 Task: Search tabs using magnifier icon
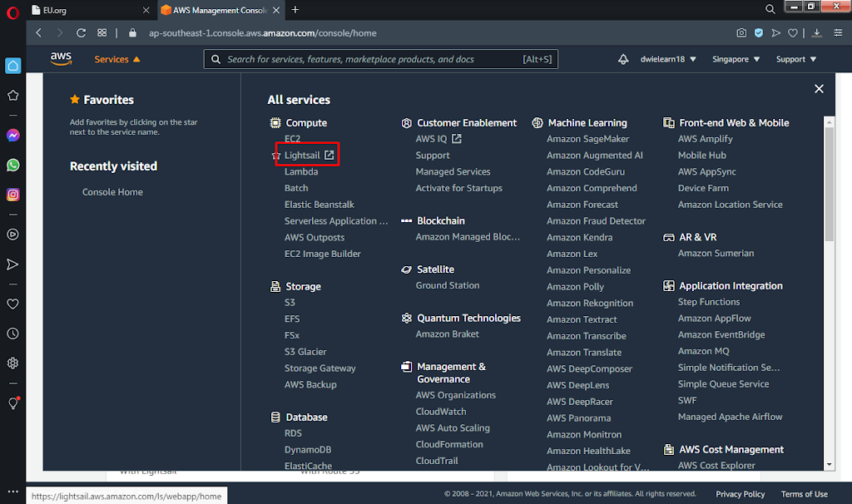(770, 9)
